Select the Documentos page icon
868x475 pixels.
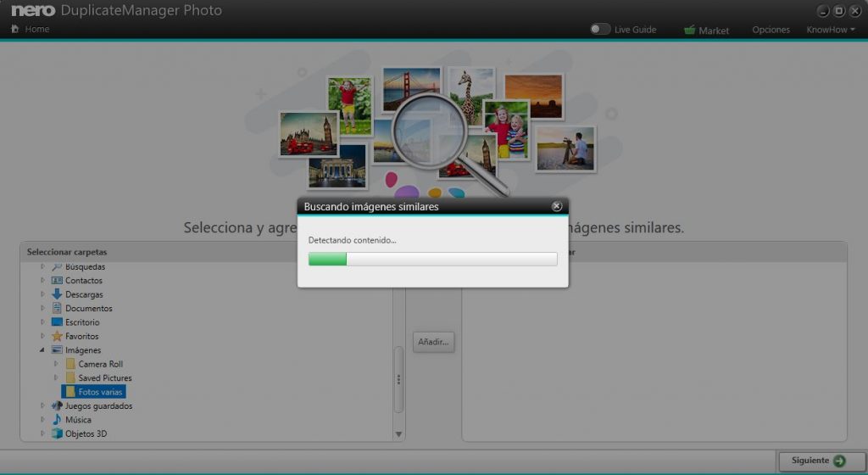[x=57, y=308]
